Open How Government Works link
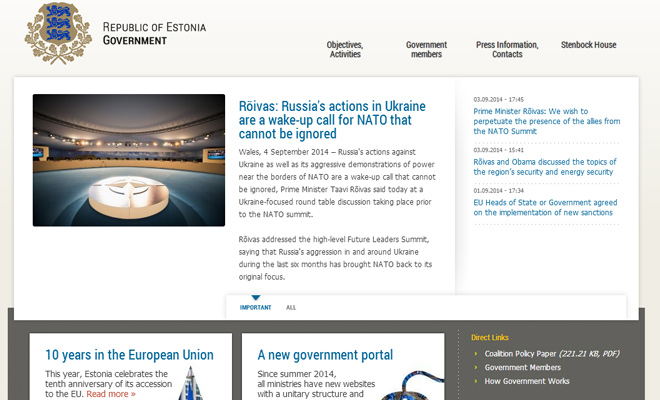Viewport: 660px width, 400px height. (x=527, y=381)
